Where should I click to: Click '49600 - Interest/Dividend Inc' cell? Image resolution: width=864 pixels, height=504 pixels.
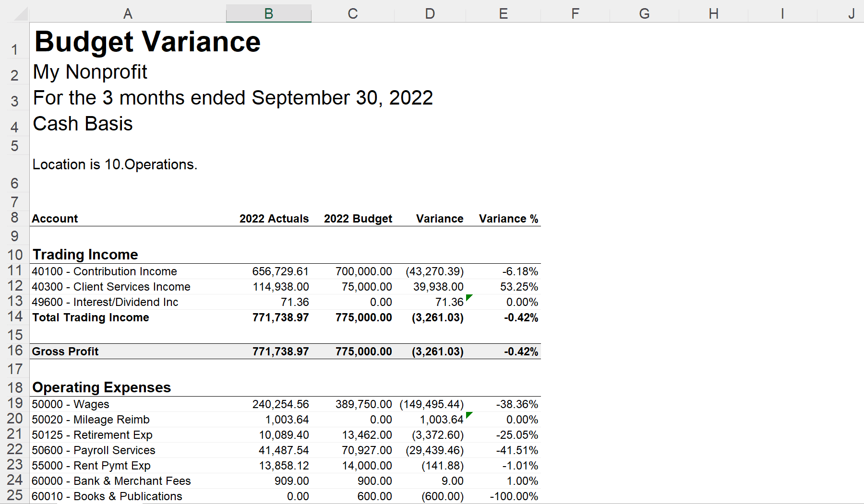coord(105,302)
